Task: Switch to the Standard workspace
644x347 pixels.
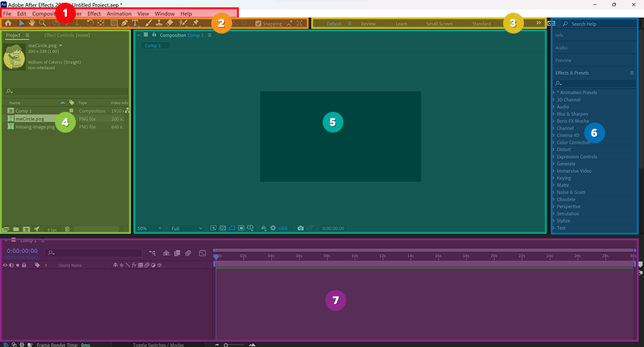Action: 482,24
